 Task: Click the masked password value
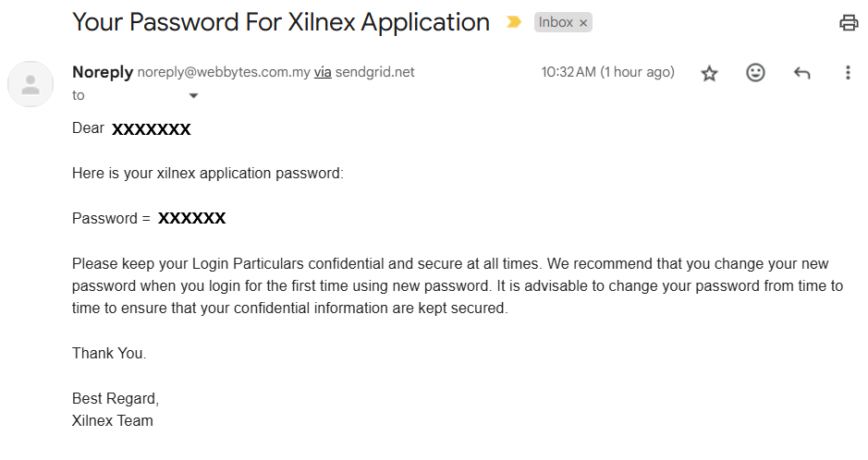[x=191, y=219]
